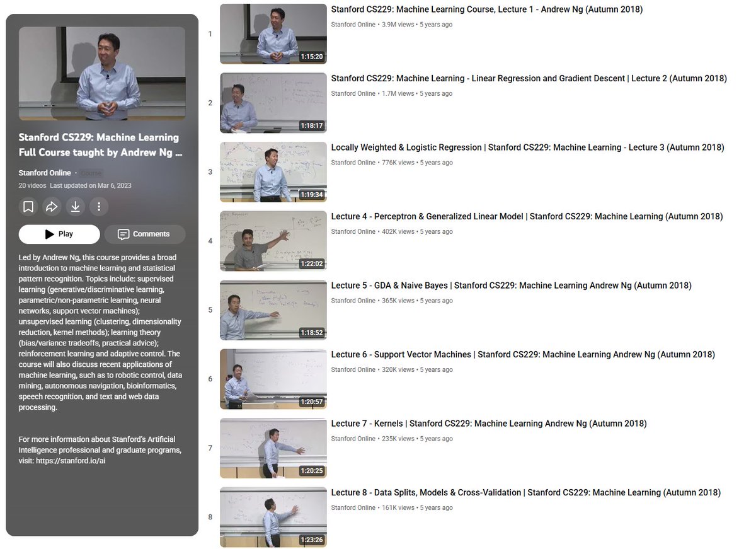Click Stanford Online channel under Lecture 4
756x549 pixels.
click(353, 231)
